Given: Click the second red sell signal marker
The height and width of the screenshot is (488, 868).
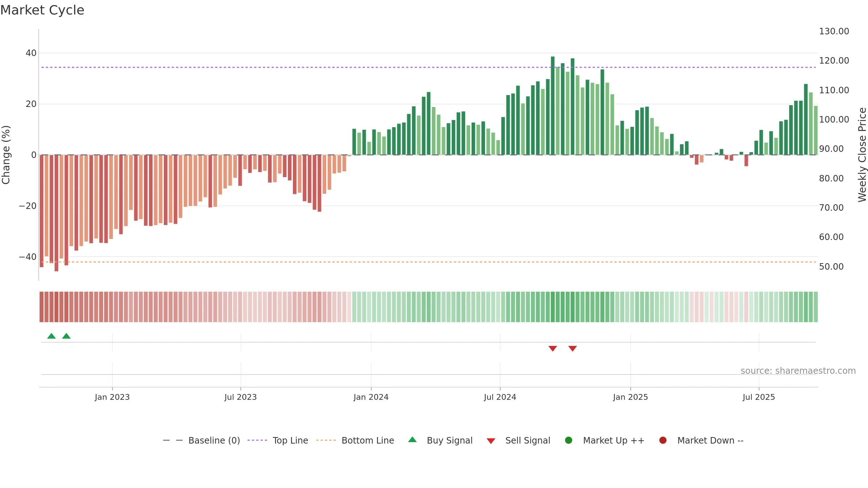Looking at the screenshot, I should point(573,348).
